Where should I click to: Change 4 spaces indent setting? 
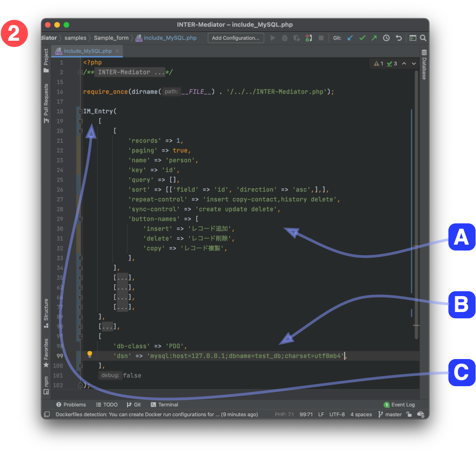361,414
